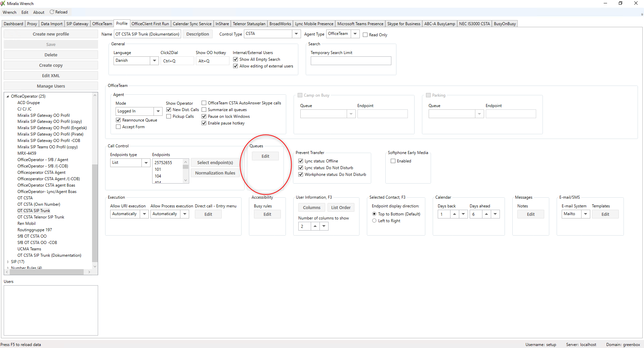
Task: Expand the Endpoints type dropdown
Action: click(x=146, y=163)
